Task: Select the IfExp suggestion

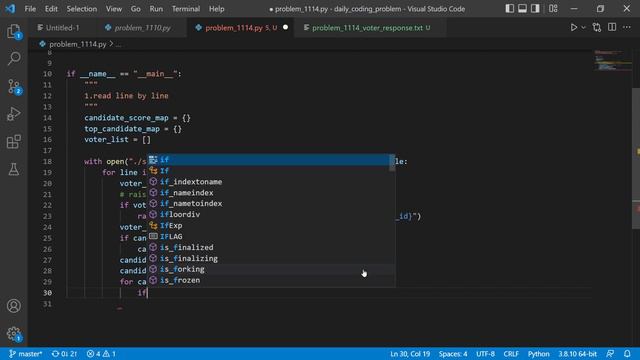Action: 269,226
